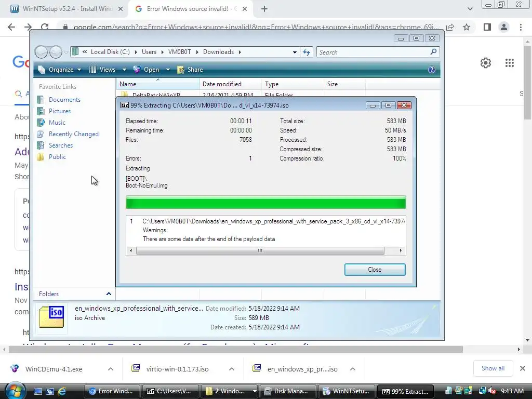This screenshot has height=399, width=532.
Task: Open a new Chrome tab
Action: pos(264,9)
